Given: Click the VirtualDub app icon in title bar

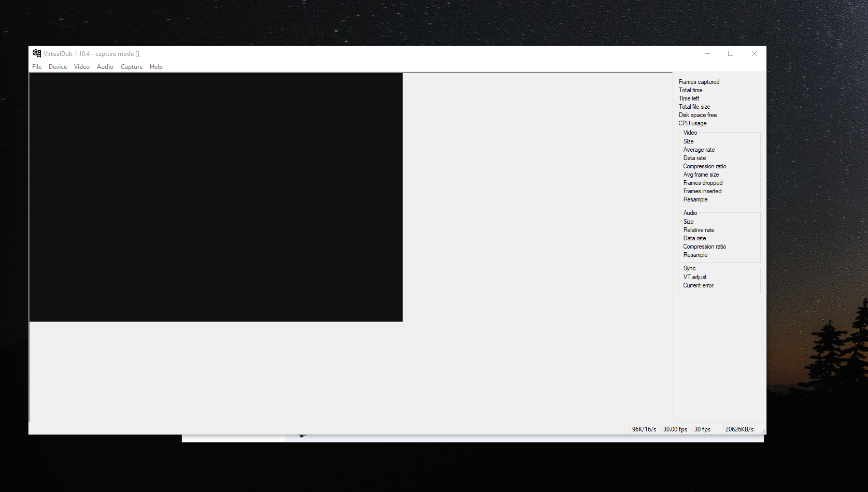Looking at the screenshot, I should 37,53.
